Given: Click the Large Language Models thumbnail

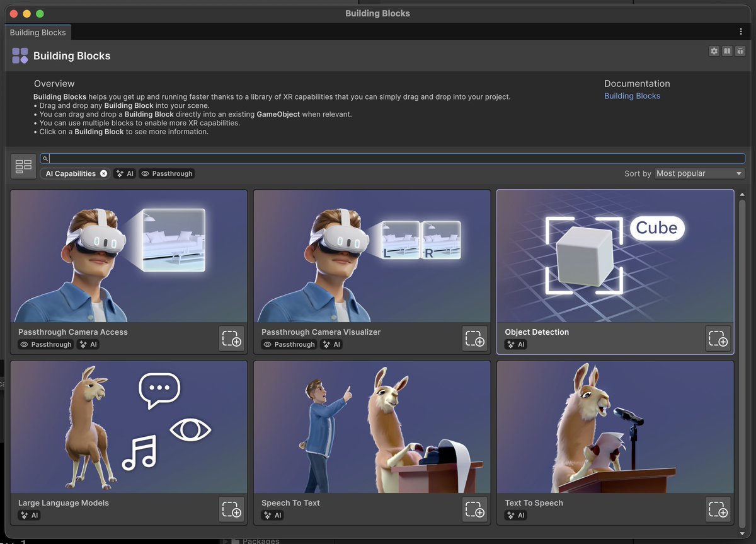Looking at the screenshot, I should pyautogui.click(x=129, y=427).
